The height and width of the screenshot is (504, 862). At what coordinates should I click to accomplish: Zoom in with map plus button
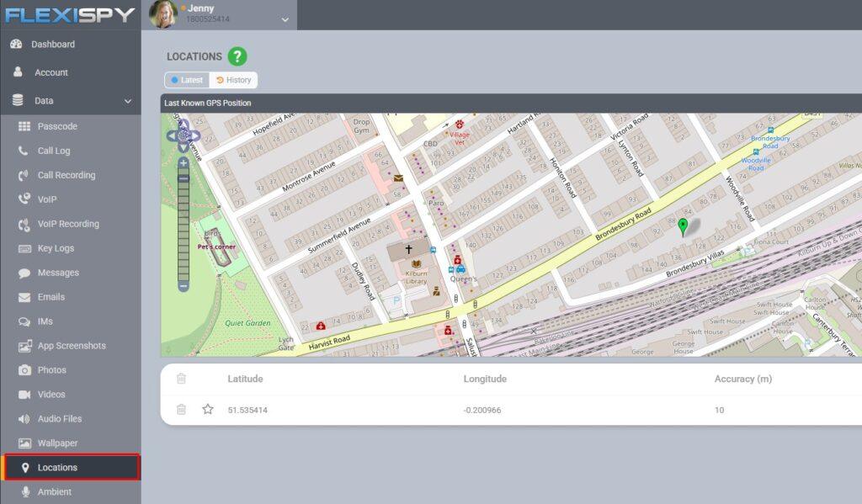[x=184, y=162]
